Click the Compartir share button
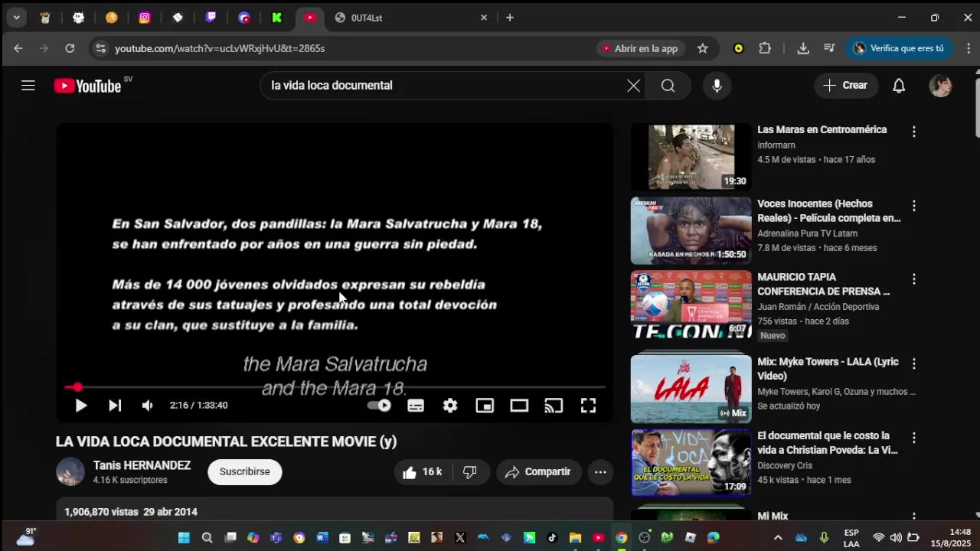 click(x=539, y=472)
